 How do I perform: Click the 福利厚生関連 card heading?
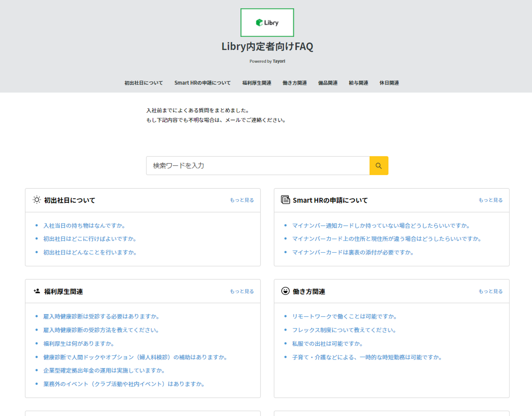(x=64, y=291)
